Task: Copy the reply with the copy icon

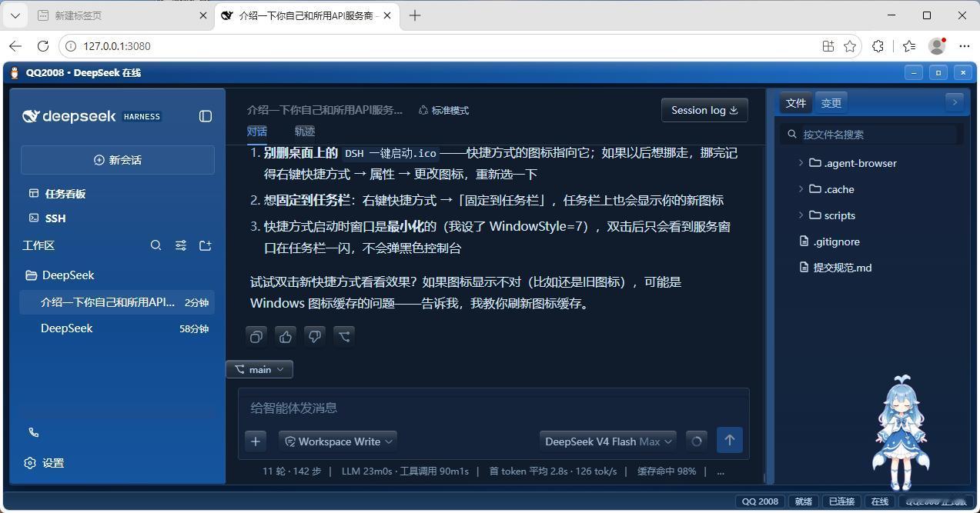Action: pyautogui.click(x=256, y=336)
